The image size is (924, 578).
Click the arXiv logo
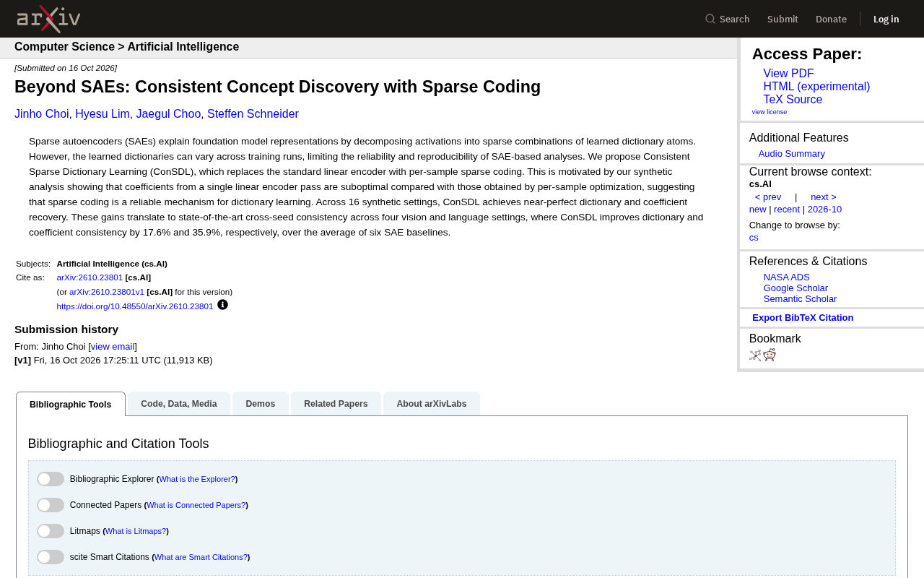(x=48, y=19)
